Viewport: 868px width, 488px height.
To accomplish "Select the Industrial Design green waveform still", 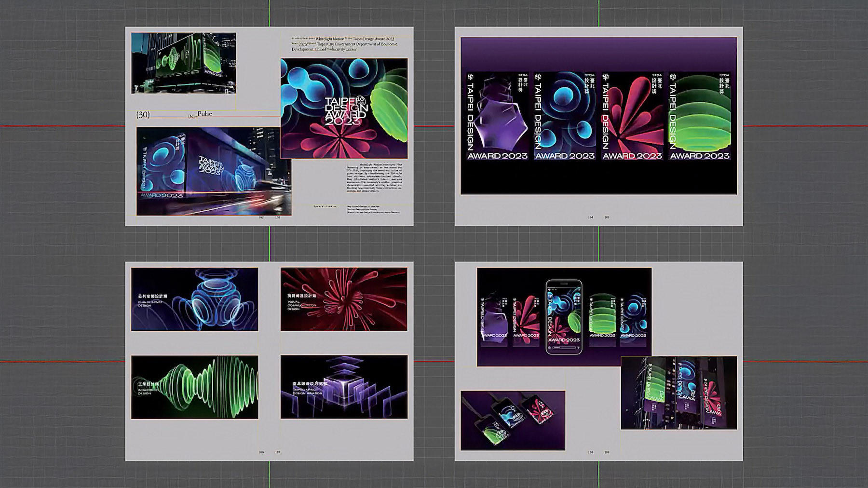I will (195, 387).
